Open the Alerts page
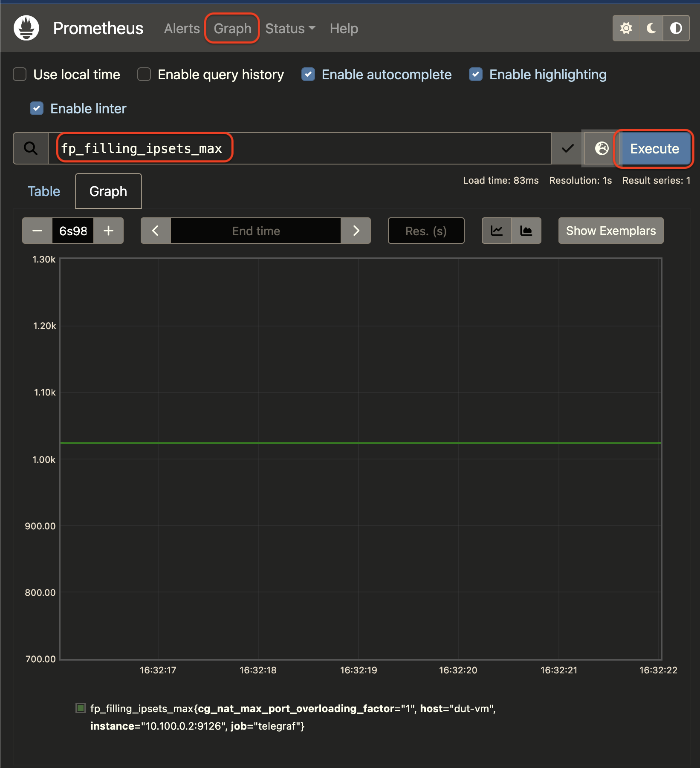 (182, 29)
